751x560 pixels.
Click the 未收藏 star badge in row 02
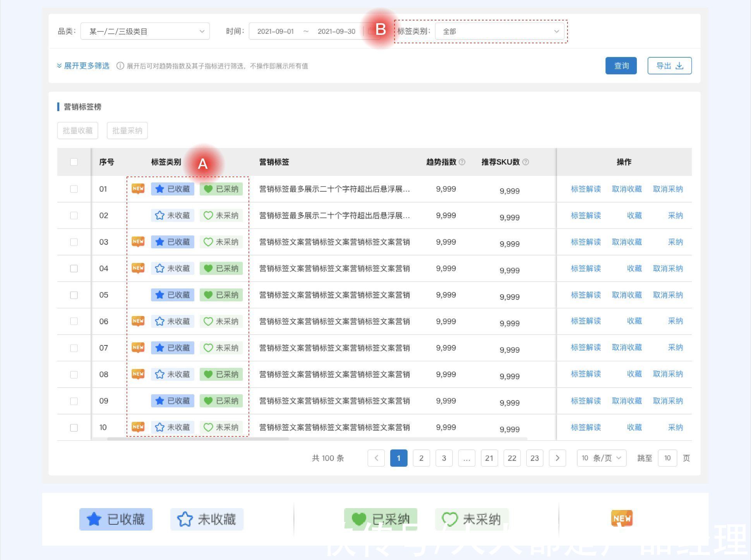point(173,215)
